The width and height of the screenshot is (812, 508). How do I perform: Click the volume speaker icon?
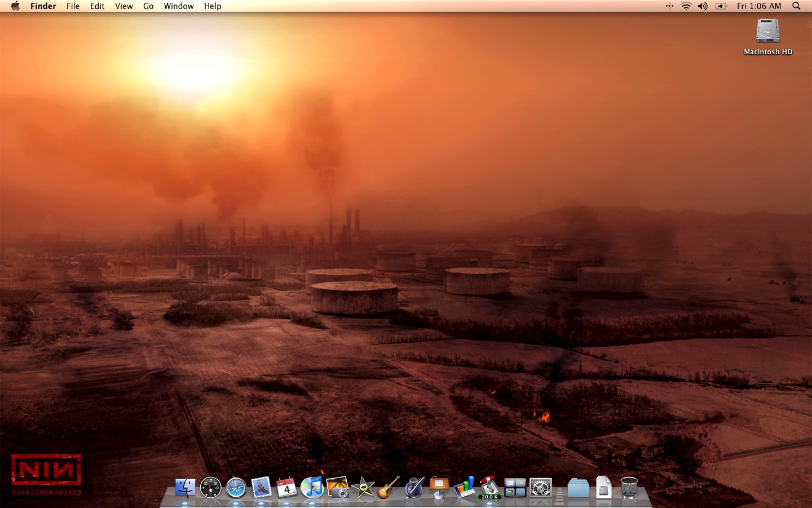click(x=703, y=6)
